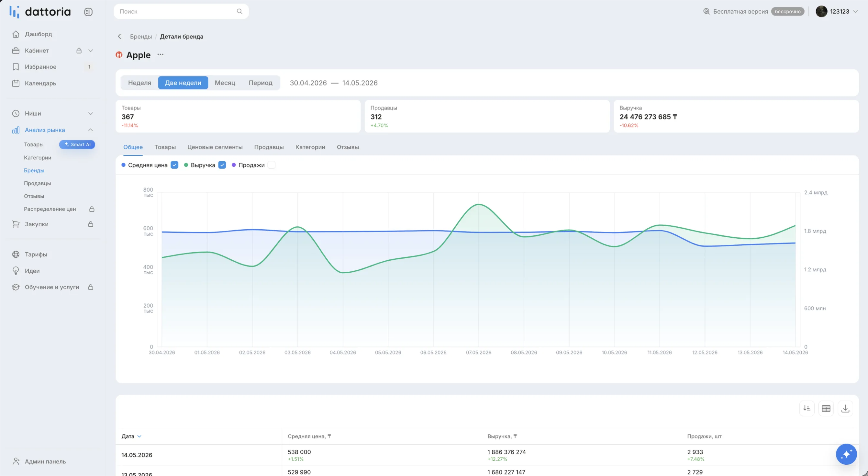Expand the Кабинет menu chevron

pos(91,51)
